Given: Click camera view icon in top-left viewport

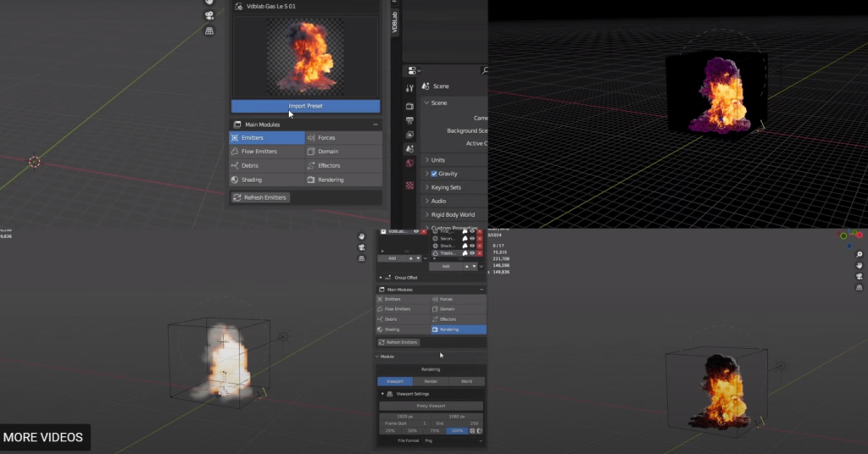Looking at the screenshot, I should [209, 15].
